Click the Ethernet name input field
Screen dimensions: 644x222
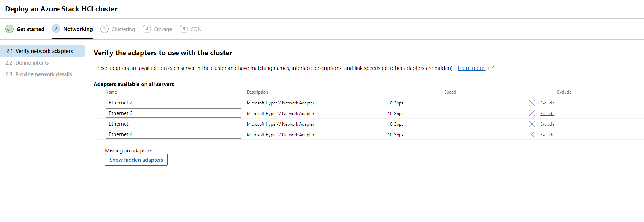tap(173, 124)
